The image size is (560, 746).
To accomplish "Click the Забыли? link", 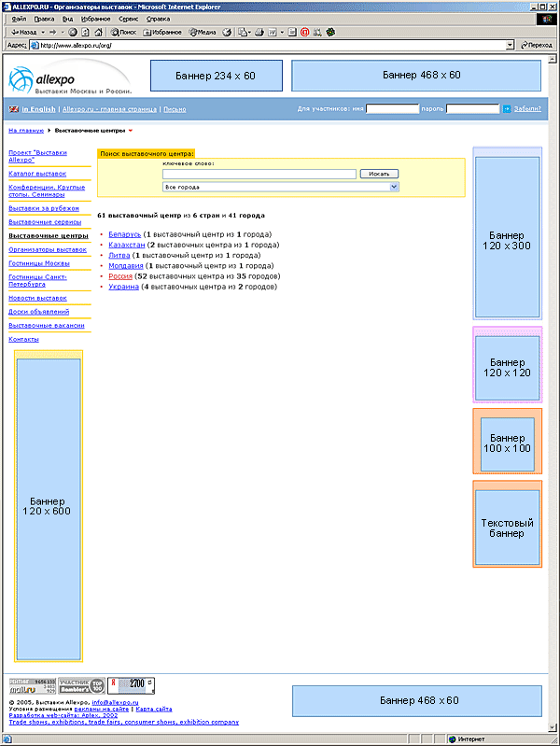I will click(527, 109).
